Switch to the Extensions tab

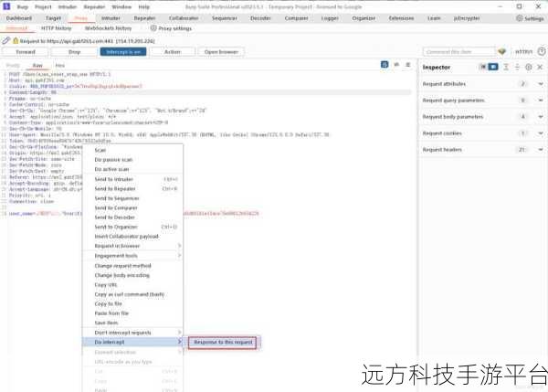click(401, 18)
